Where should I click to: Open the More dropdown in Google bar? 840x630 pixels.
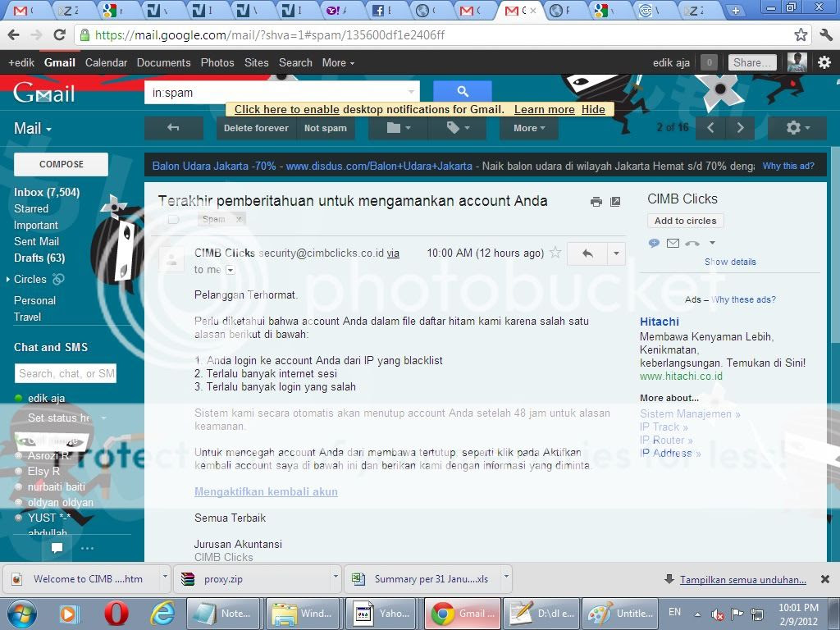coord(338,62)
